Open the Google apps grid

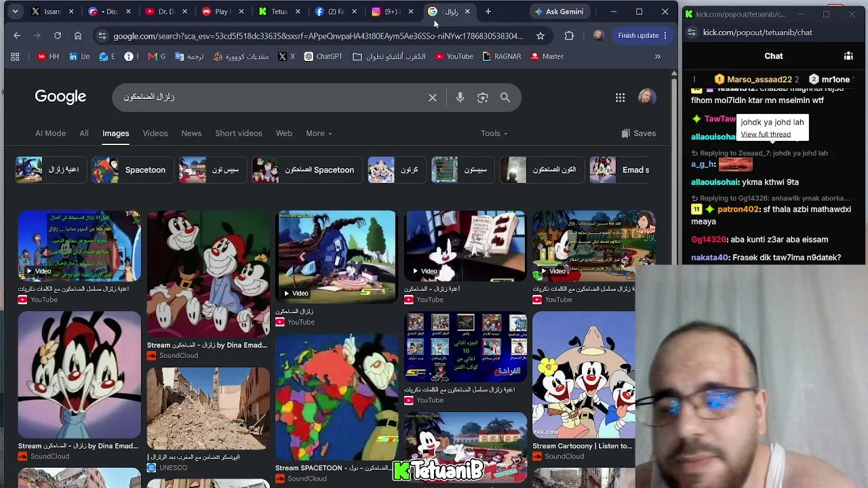click(x=620, y=98)
